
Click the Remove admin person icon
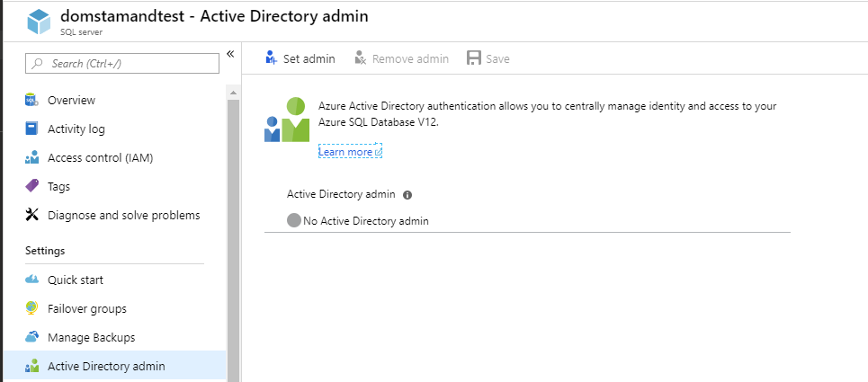click(361, 58)
